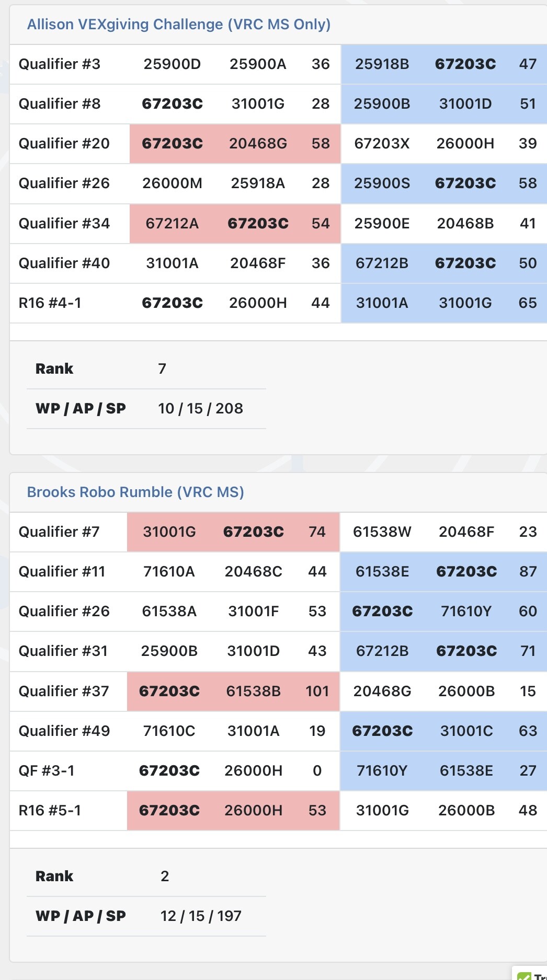Screen dimensions: 547x980
Task: Select the QF #3-1 match label
Action: tap(47, 771)
